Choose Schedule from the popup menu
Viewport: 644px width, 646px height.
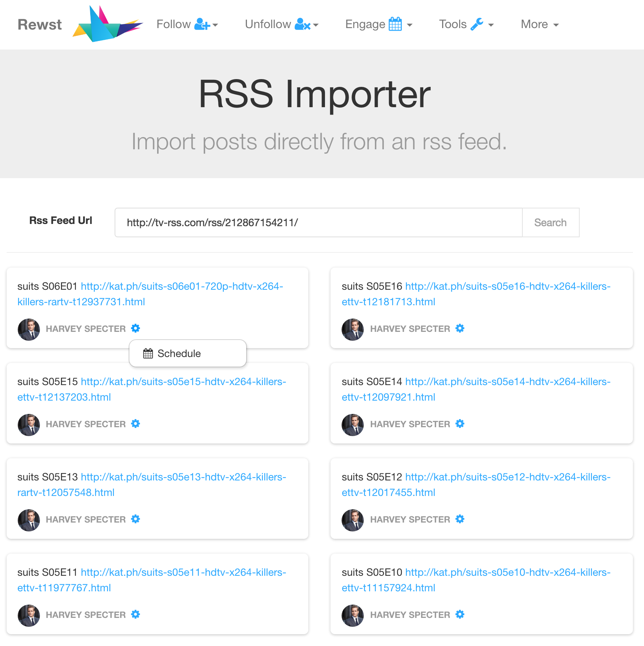pos(188,353)
